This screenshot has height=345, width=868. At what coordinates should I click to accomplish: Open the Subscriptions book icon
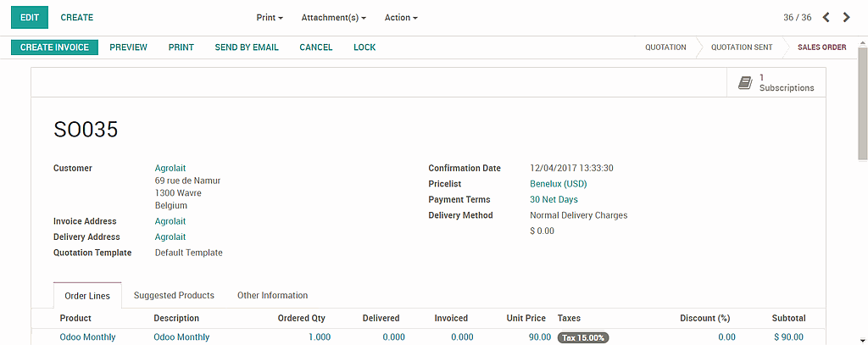(745, 82)
